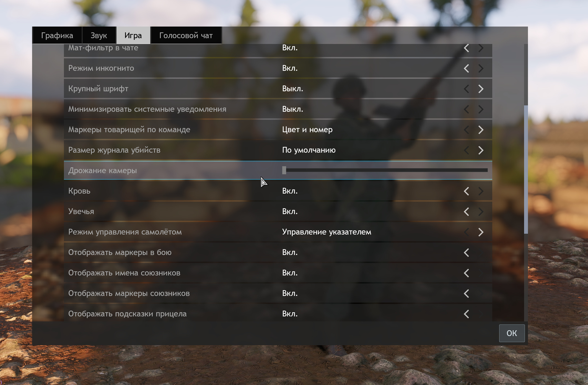Click the Дрожание камеры slider track
The width and height of the screenshot is (588, 385).
pos(385,170)
